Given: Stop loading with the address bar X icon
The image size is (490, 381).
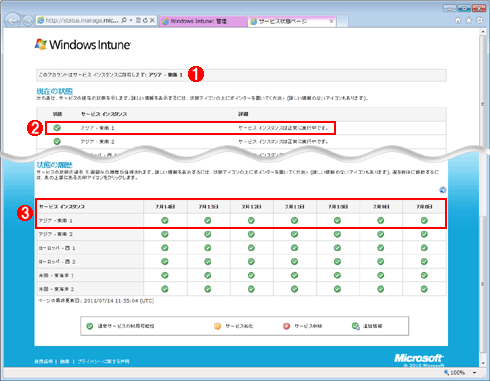Looking at the screenshot, I should coord(152,20).
